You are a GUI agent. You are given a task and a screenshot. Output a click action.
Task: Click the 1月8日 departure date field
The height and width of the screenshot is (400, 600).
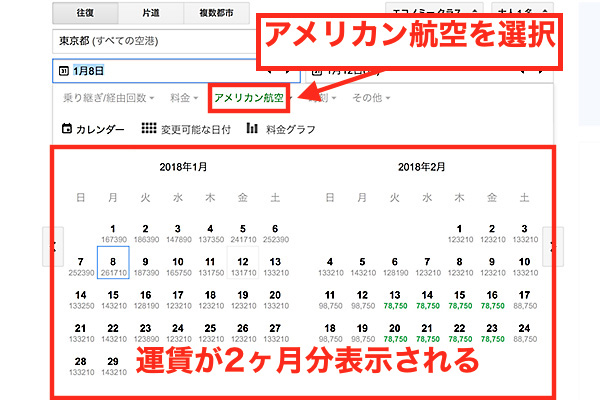pos(176,71)
